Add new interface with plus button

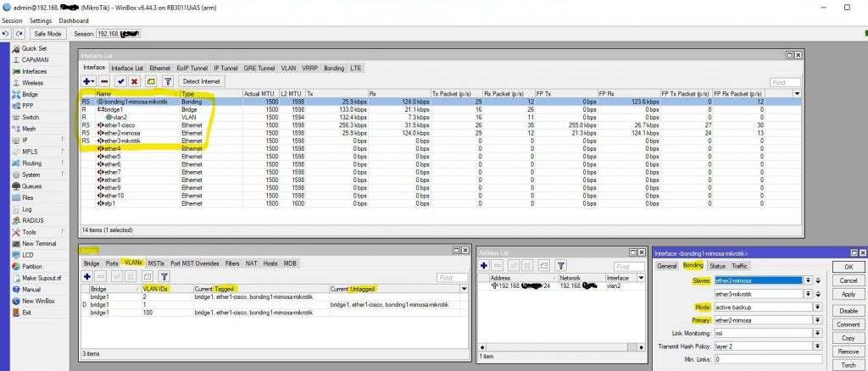point(88,81)
